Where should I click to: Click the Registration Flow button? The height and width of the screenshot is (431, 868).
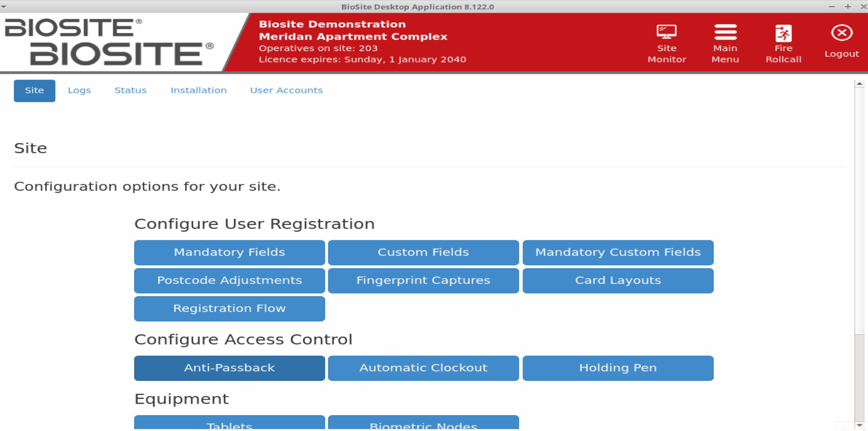[x=230, y=309]
